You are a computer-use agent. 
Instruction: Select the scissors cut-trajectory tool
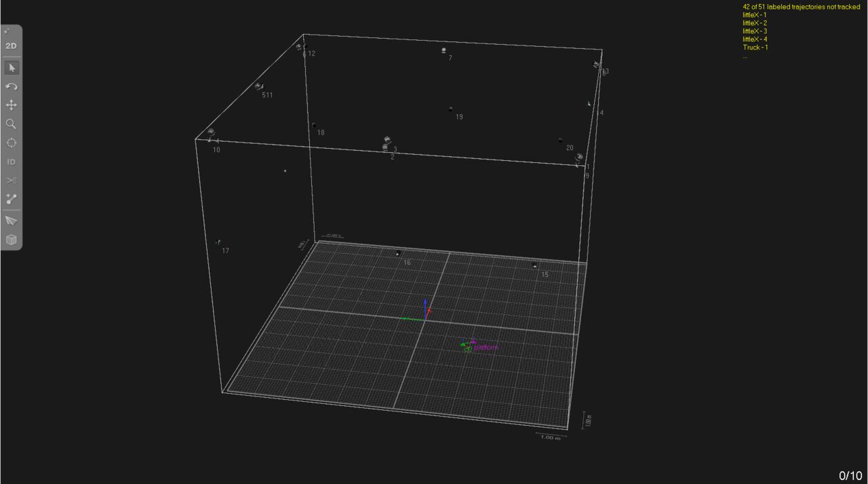click(11, 180)
